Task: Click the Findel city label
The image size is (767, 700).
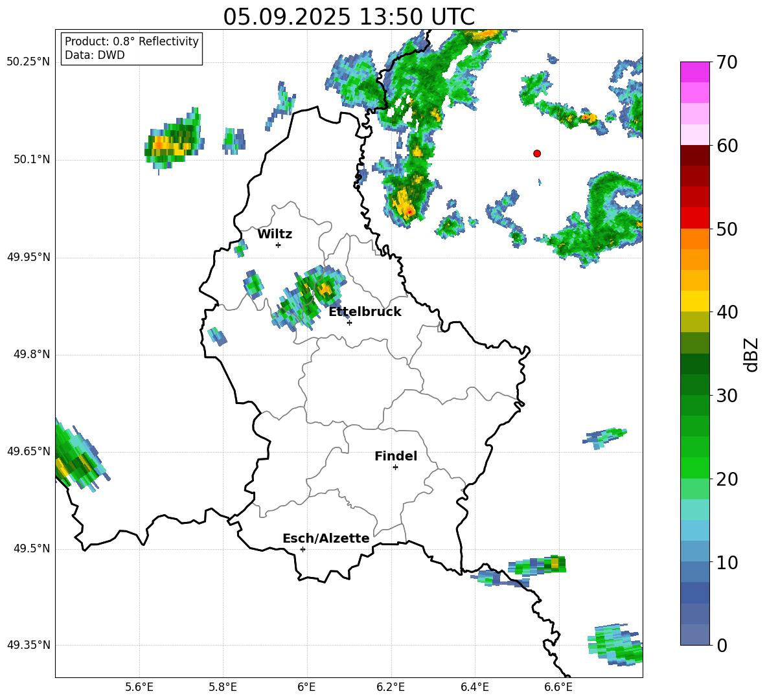Action: click(x=396, y=456)
